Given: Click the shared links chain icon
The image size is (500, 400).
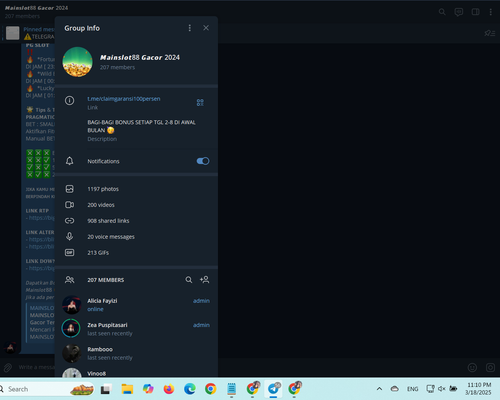Looking at the screenshot, I should 69,221.
